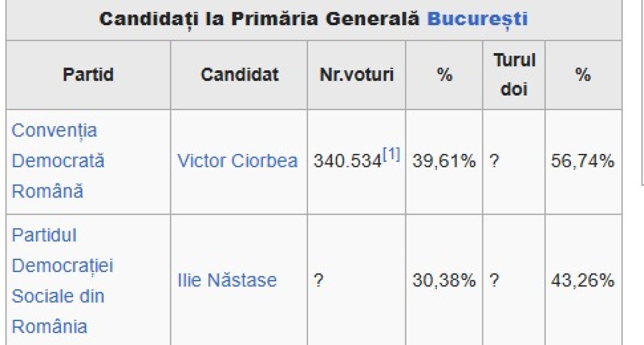The height and width of the screenshot is (345, 644).
Task: Click the question mark in Năstase's Nr.voturi cell
Action: point(318,281)
